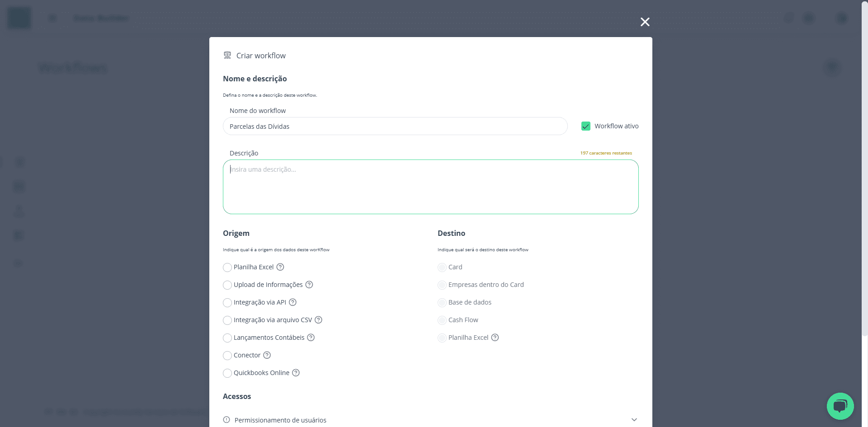Screen dimensions: 868x427
Task: Open help icon for destino Planilha Excel
Action: 495,338
